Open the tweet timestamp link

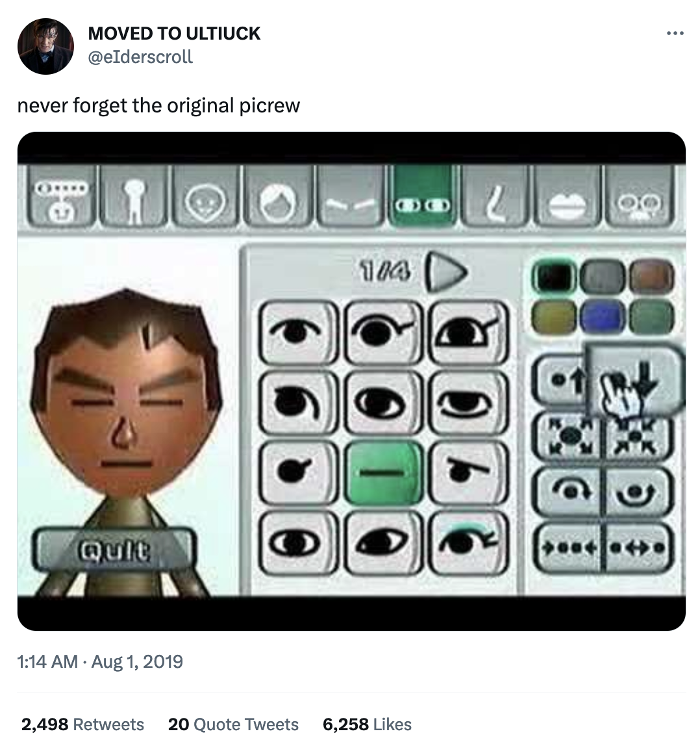100,662
